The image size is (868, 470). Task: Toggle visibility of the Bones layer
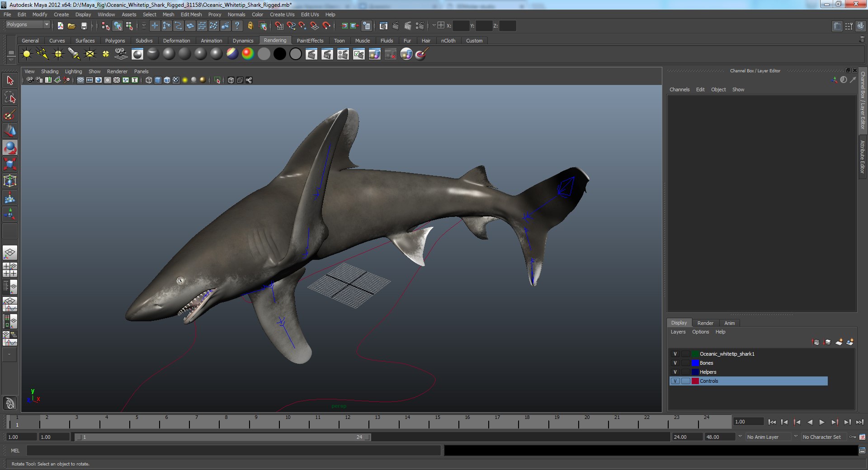(x=675, y=363)
